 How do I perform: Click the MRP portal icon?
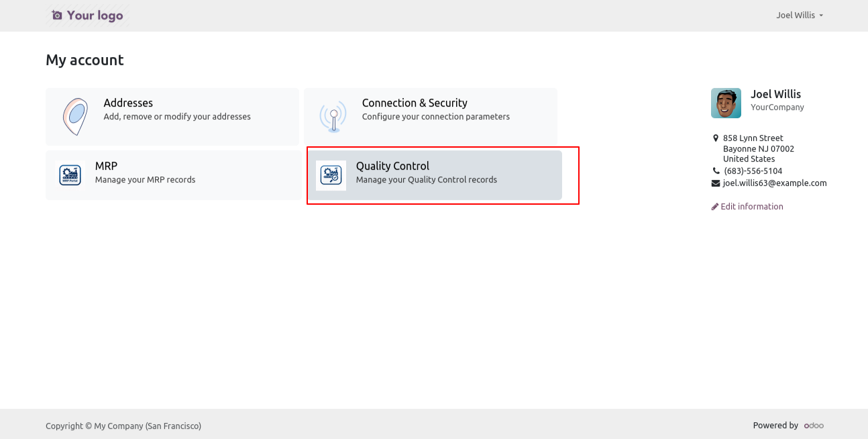tap(70, 175)
